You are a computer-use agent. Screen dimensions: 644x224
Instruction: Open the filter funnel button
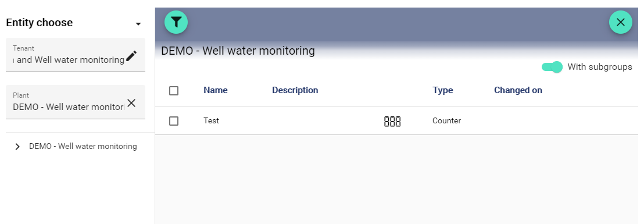(x=176, y=22)
